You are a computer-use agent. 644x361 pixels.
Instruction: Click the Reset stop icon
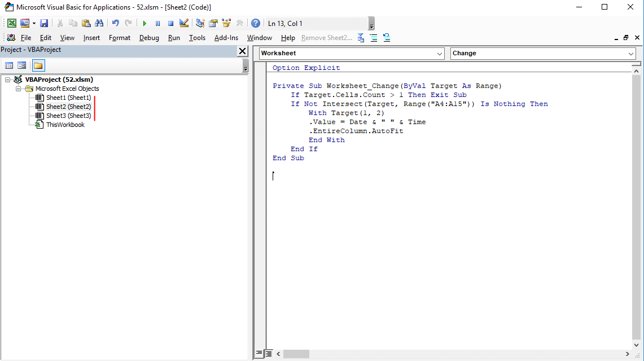[x=171, y=23]
